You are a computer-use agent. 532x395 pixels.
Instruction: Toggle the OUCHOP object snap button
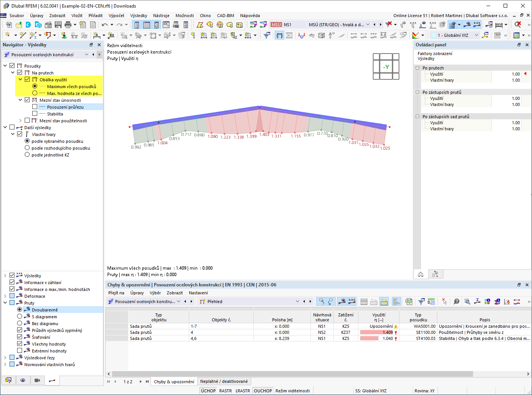pyautogui.click(x=263, y=391)
